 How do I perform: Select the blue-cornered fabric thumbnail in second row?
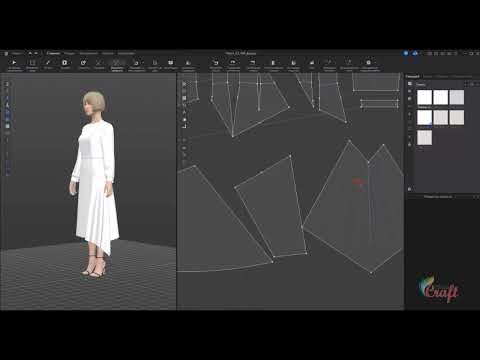tap(424, 117)
